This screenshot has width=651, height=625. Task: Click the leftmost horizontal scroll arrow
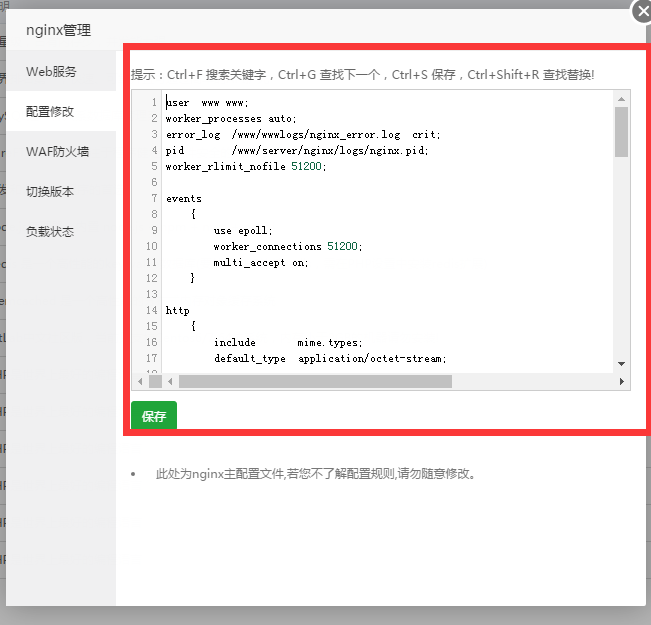point(140,381)
